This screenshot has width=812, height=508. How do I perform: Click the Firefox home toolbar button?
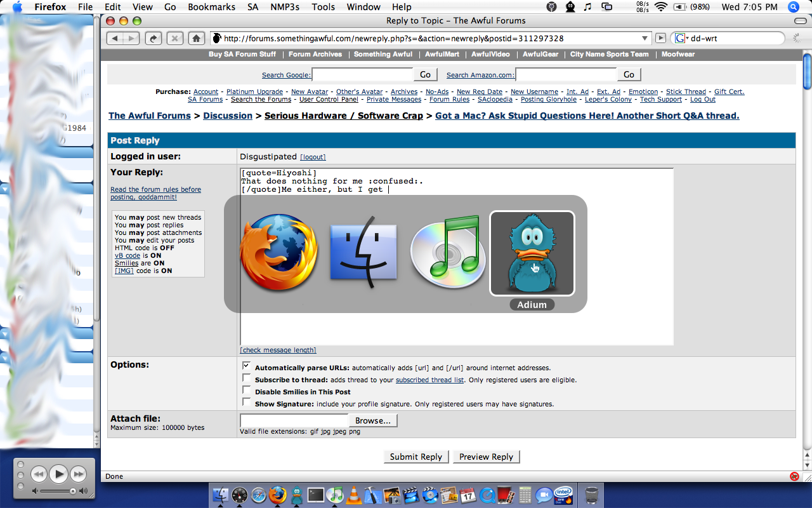pos(197,38)
